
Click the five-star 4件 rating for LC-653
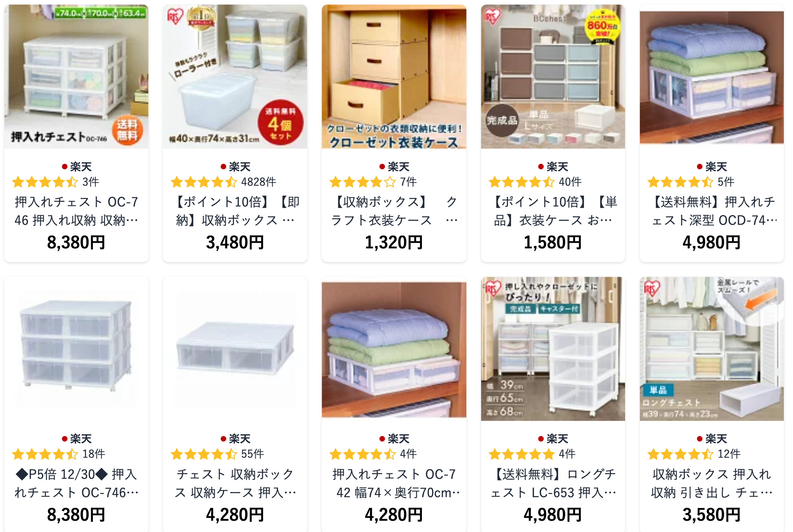pos(521,454)
